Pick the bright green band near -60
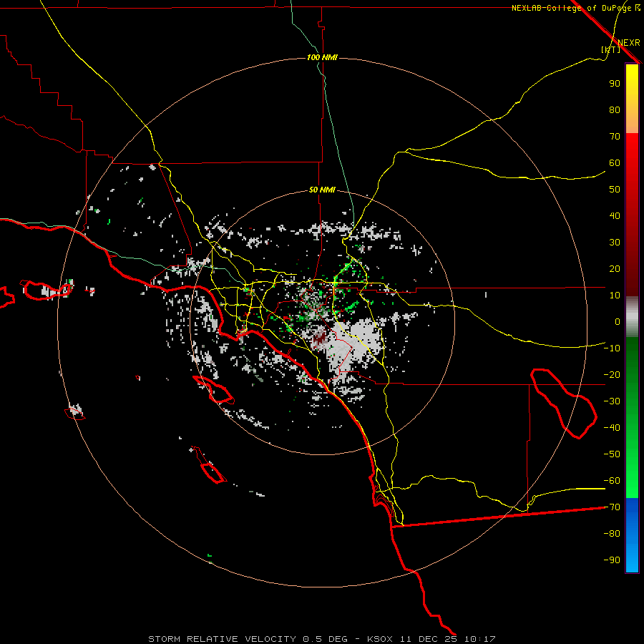This screenshot has height=644, width=644. 632,481
